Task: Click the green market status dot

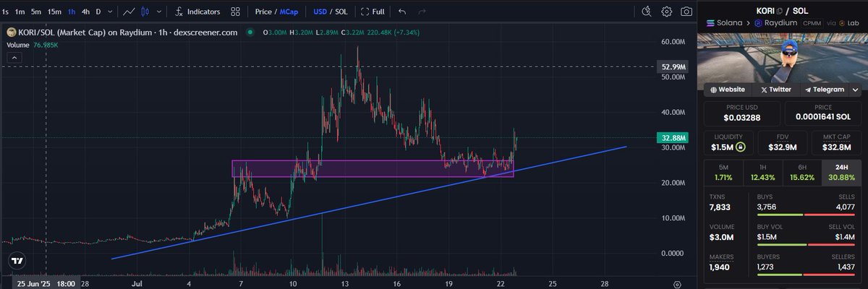Action: click(250, 33)
